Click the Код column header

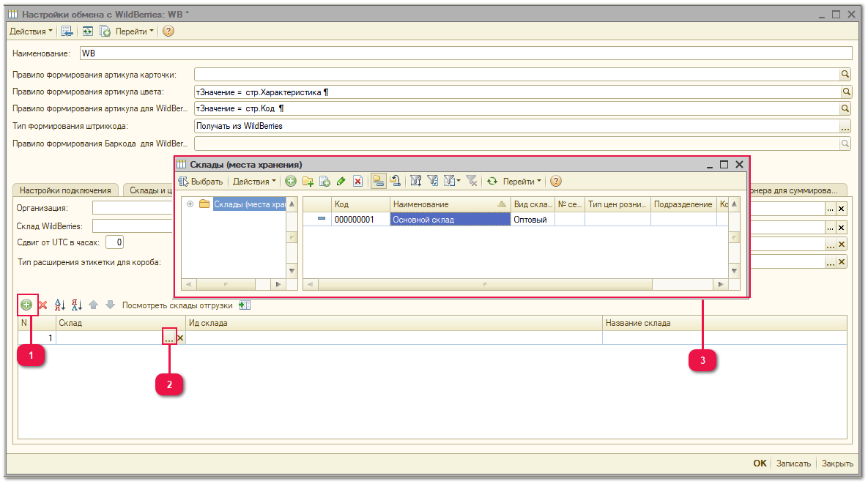360,204
